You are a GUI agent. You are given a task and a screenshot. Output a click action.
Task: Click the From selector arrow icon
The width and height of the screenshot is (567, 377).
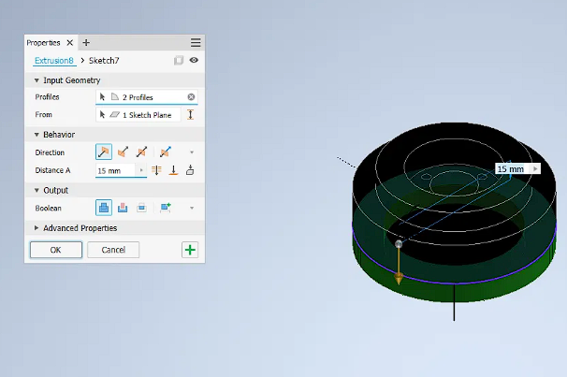(x=102, y=115)
